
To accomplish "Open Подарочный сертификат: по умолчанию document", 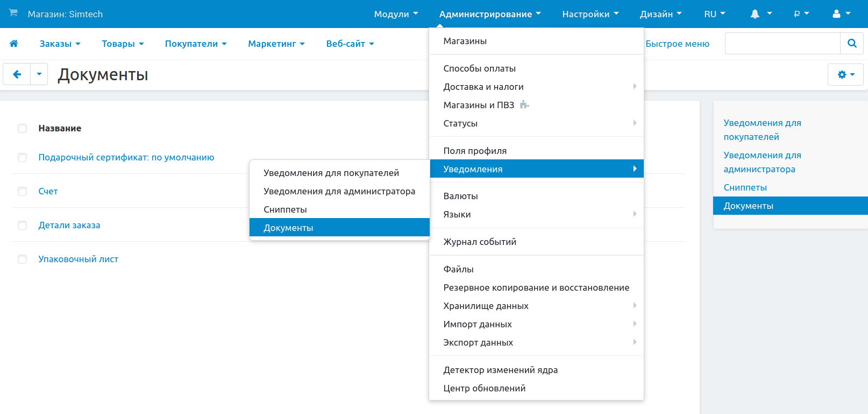I will click(126, 157).
